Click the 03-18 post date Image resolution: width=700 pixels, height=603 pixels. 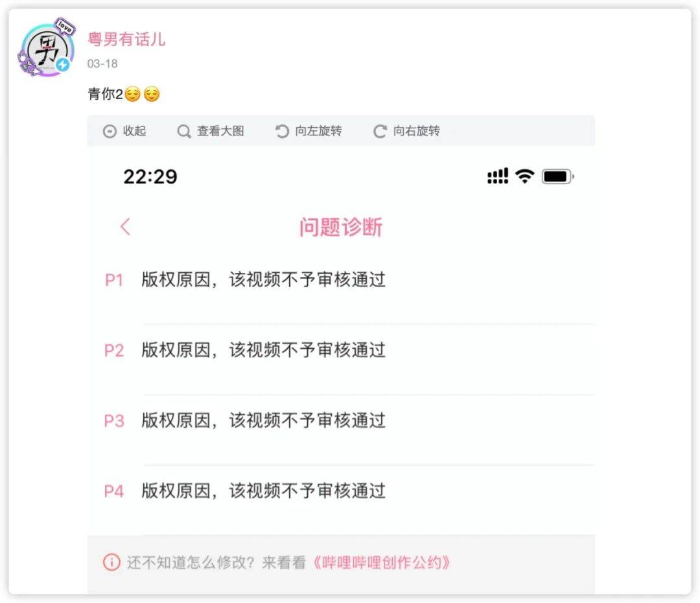(102, 64)
